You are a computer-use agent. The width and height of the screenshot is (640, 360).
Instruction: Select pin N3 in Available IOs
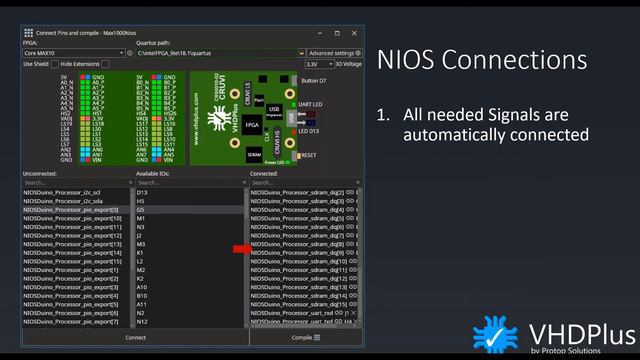coord(190,227)
